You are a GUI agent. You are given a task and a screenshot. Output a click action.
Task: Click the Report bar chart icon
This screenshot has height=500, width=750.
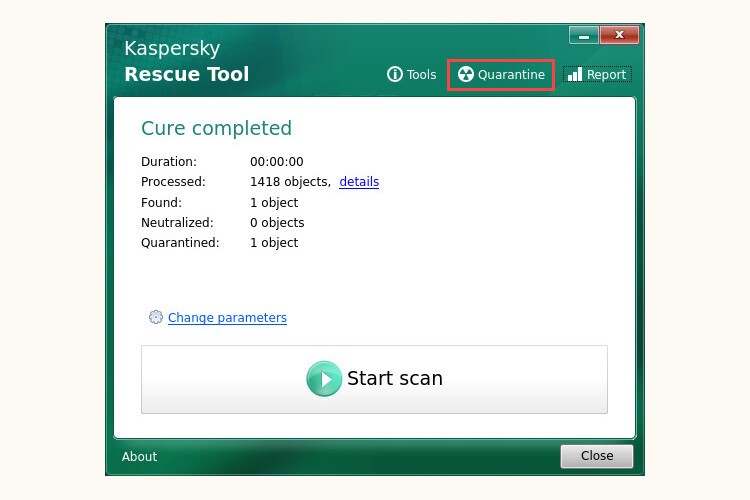(x=575, y=74)
